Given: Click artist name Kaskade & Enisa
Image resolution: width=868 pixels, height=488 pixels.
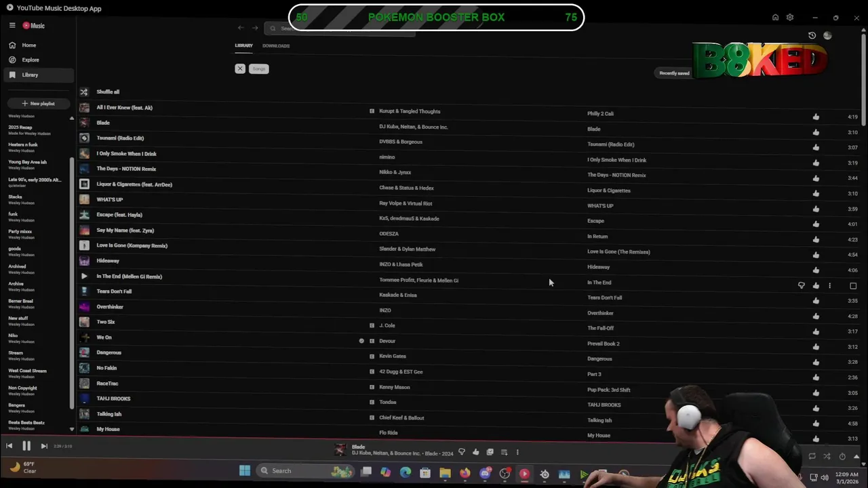Looking at the screenshot, I should (398, 295).
